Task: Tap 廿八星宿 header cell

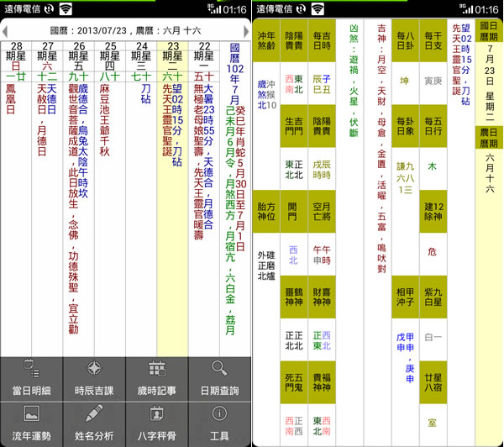Action: [x=433, y=382]
